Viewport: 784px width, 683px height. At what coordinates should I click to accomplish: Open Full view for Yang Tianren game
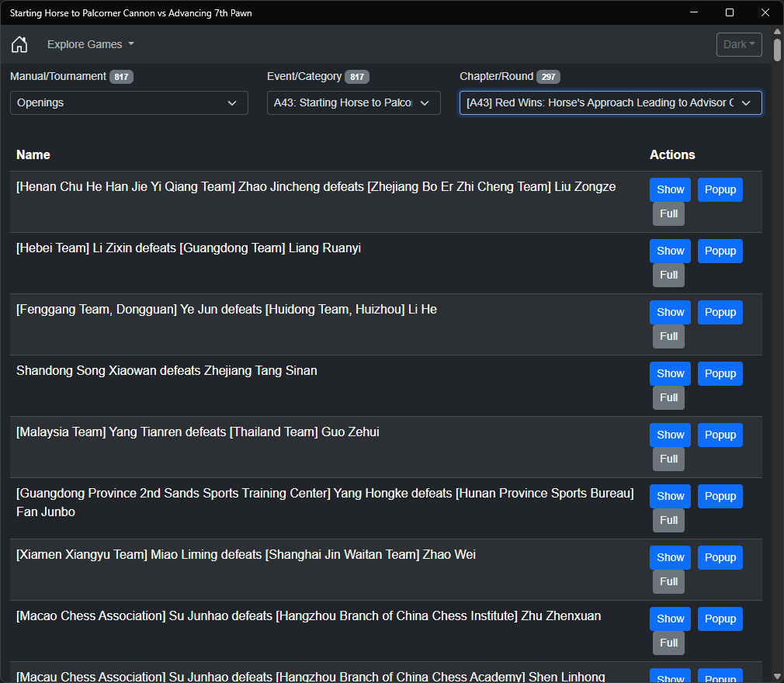(668, 459)
